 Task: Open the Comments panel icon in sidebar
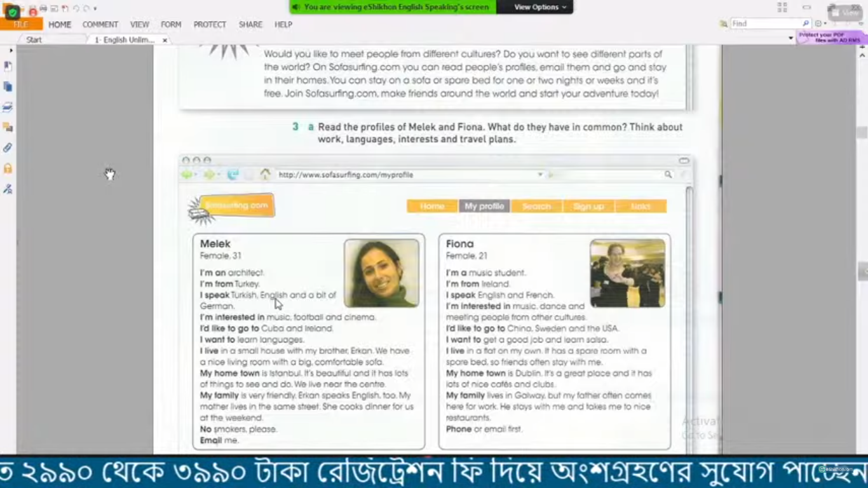click(x=8, y=127)
